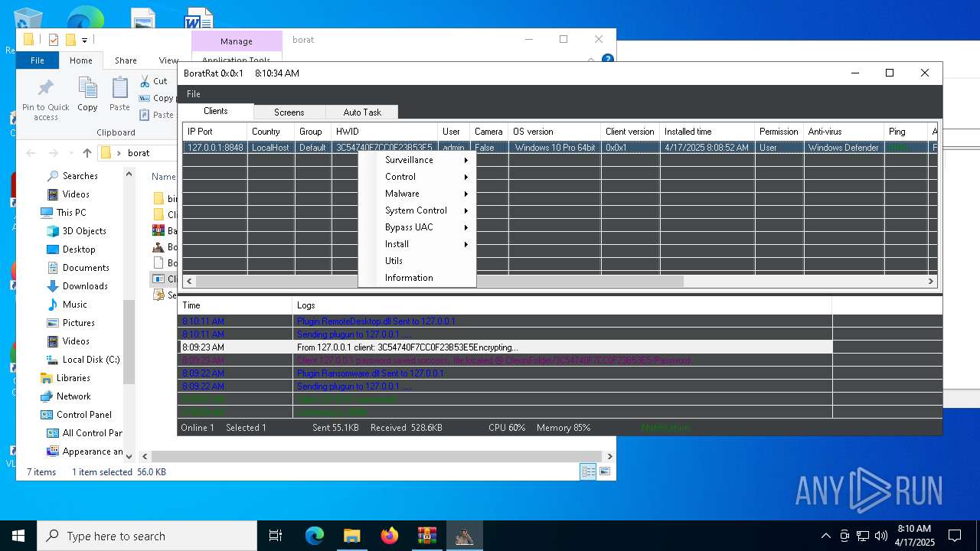Image resolution: width=980 pixels, height=551 pixels.
Task: Switch to the Auto Task tab
Action: click(362, 112)
